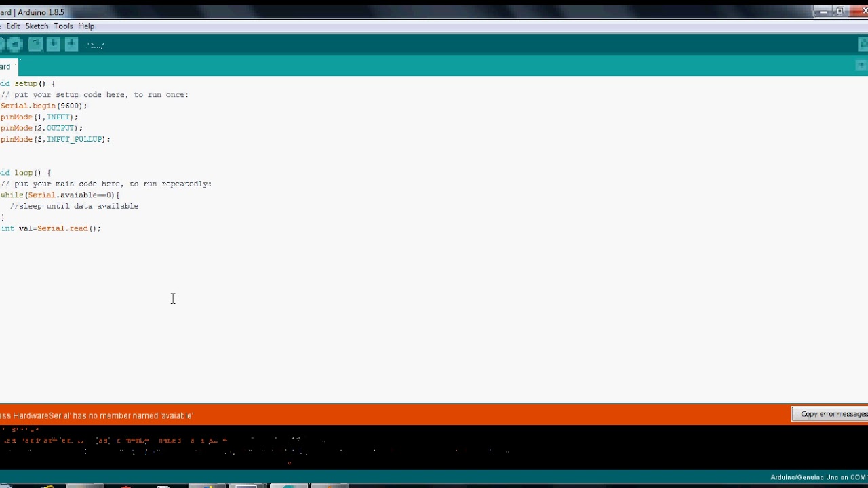Open the tab options dropdown arrow

tap(861, 66)
